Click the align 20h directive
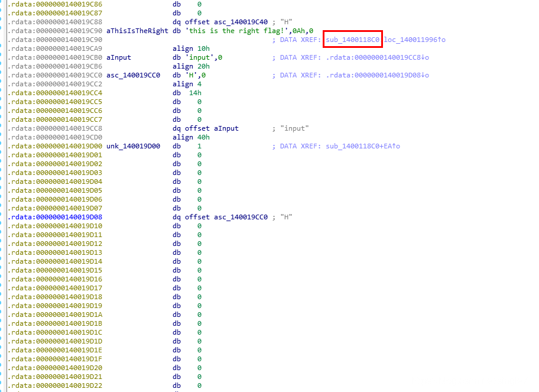Image resolution: width=539 pixels, height=392 pixels. tap(191, 66)
